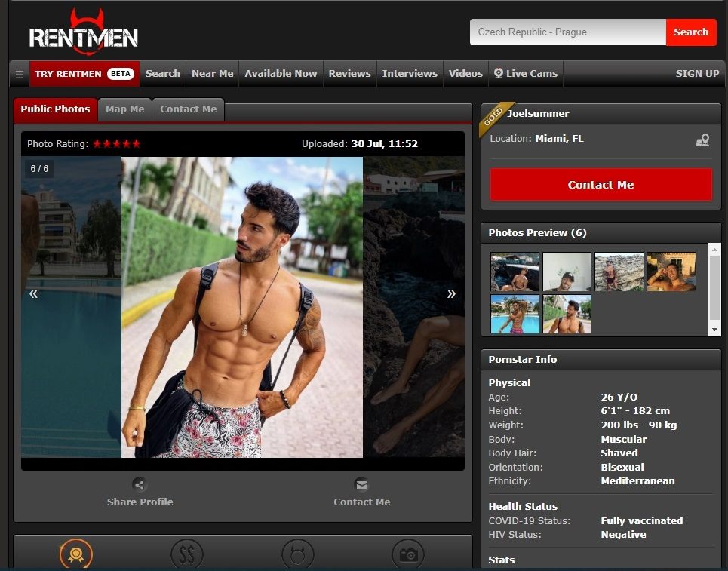Image resolution: width=728 pixels, height=571 pixels.
Task: Click the devil horns circle icon
Action: tap(297, 554)
